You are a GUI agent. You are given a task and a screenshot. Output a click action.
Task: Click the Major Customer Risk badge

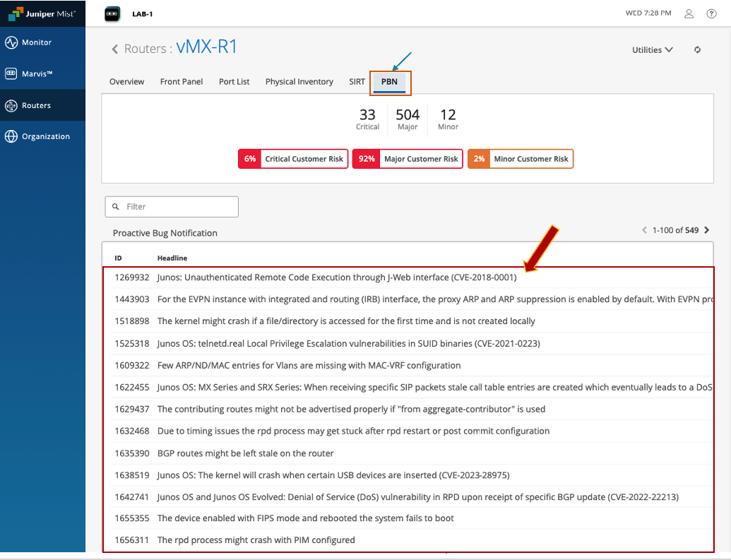pos(407,159)
